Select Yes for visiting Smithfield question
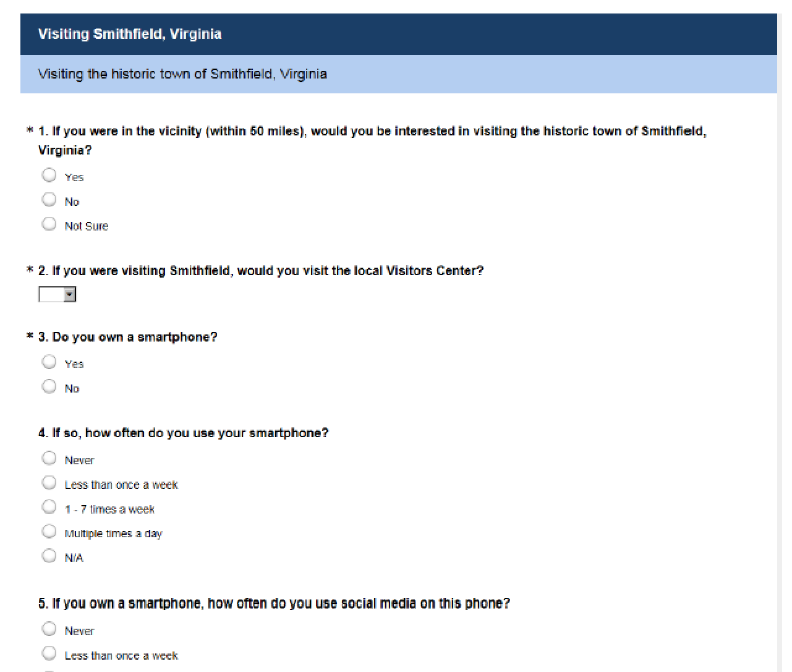The width and height of the screenshot is (792, 672). (x=49, y=175)
